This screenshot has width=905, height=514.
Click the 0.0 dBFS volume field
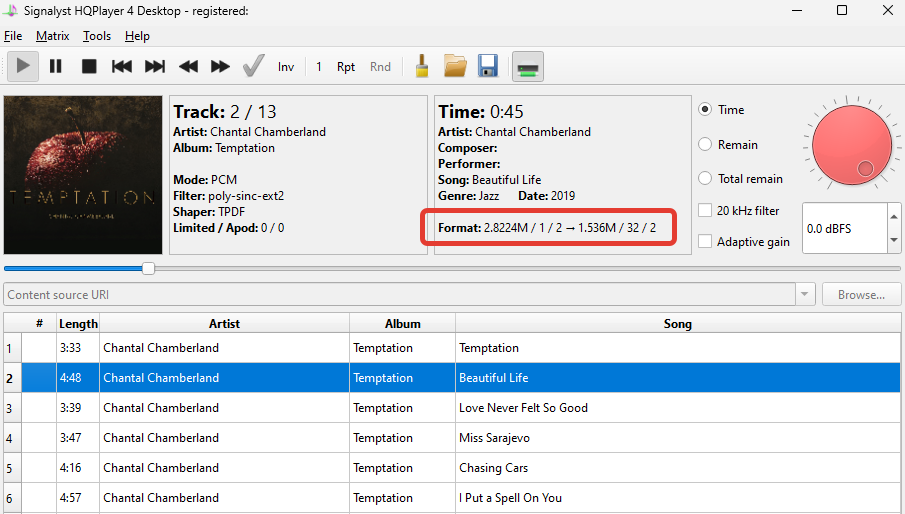(845, 228)
